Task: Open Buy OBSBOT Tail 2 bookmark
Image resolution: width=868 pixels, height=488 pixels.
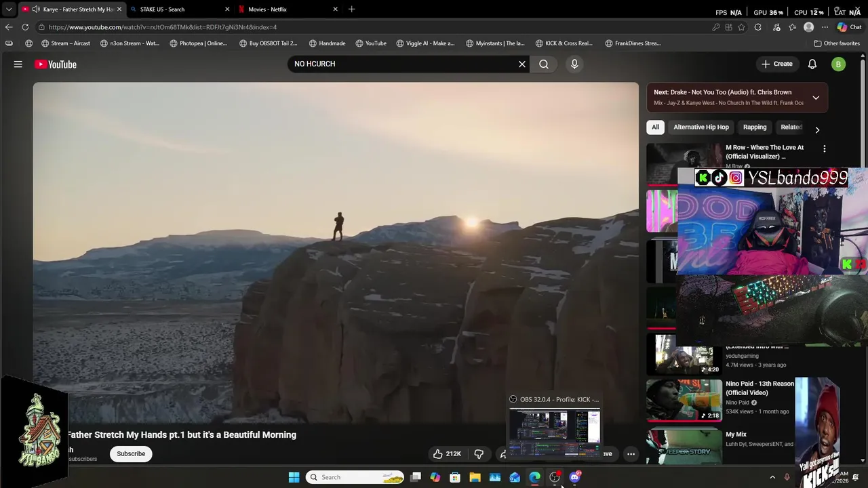Action: click(269, 43)
